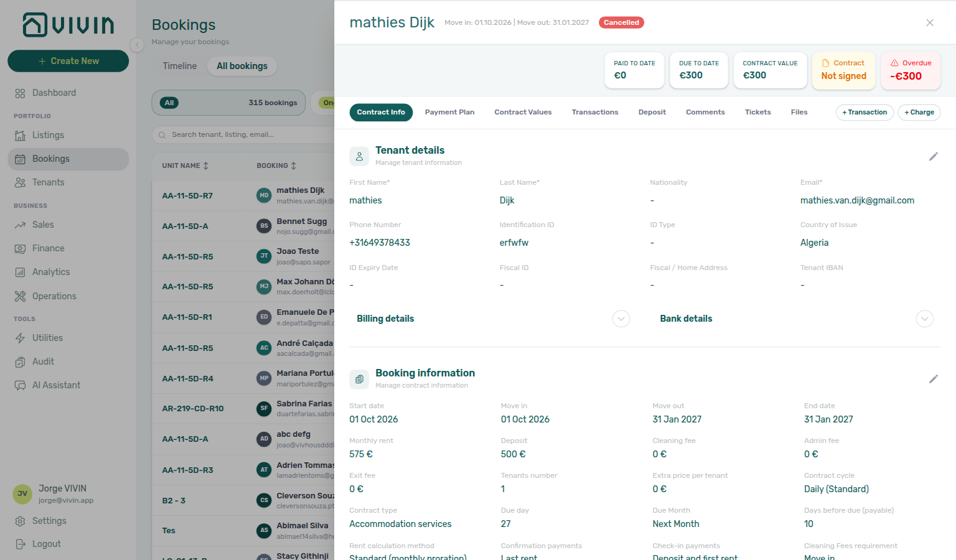
Task: Open the Tickets tab
Action: [x=757, y=112]
